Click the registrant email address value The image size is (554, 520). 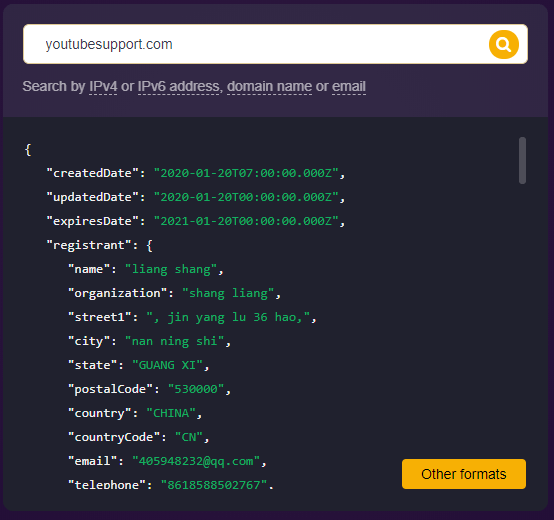click(x=196, y=461)
